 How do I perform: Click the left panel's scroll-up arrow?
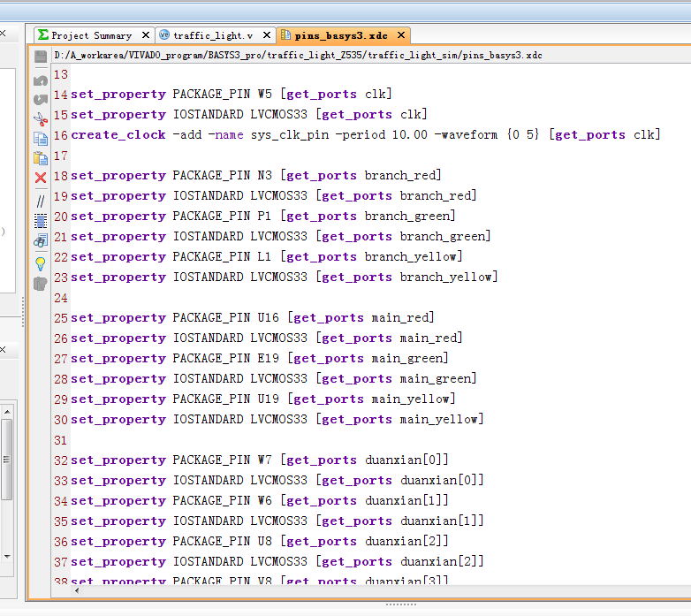(7, 411)
